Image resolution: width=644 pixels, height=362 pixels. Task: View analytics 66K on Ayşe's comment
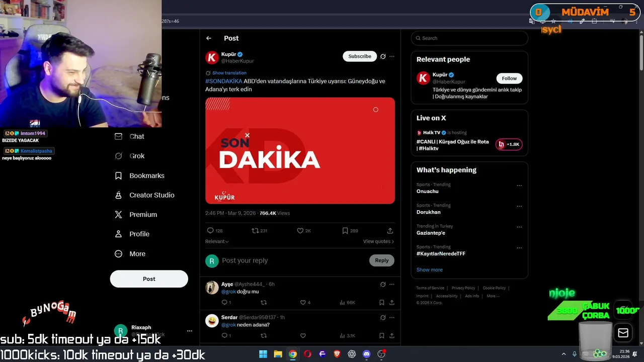(347, 303)
